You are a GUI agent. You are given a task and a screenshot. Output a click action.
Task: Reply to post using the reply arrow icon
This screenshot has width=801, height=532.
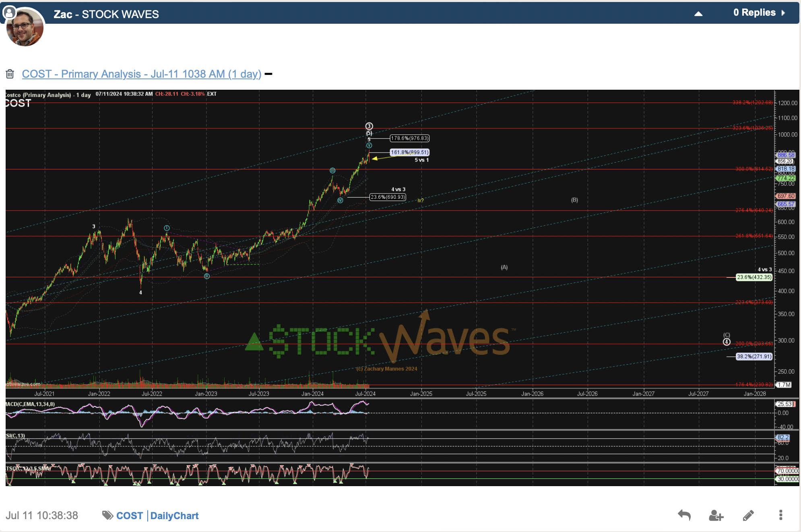click(684, 515)
